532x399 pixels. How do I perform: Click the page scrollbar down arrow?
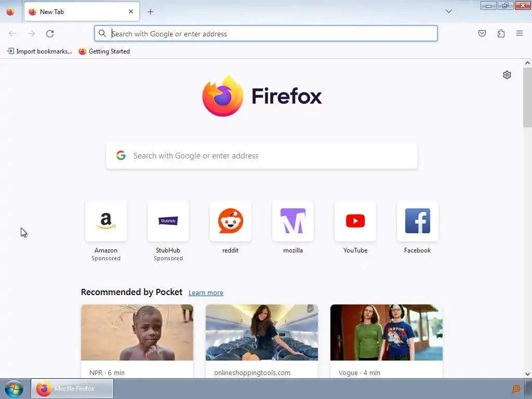(527, 374)
